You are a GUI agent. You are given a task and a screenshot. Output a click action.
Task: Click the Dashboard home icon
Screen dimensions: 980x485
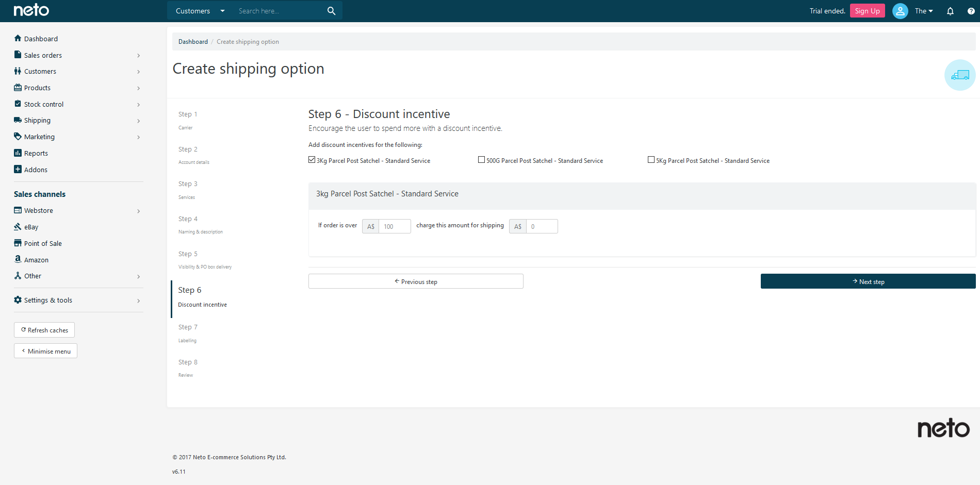point(18,38)
